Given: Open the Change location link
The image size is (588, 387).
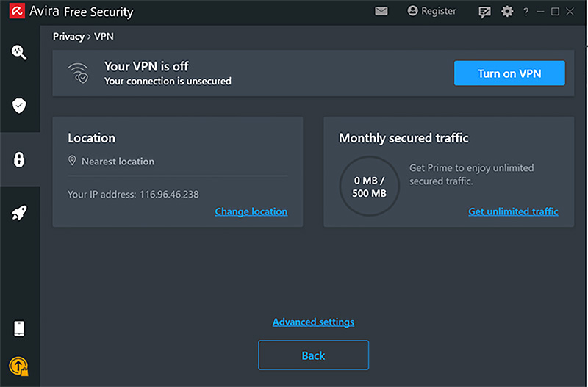Looking at the screenshot, I should (x=251, y=211).
